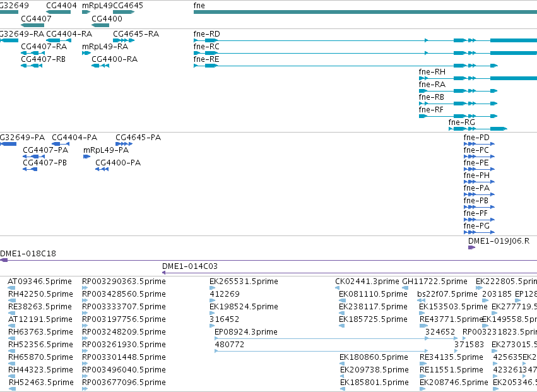Viewport: 537px width, 392px height.
Task: Select the fne-RC transcript label
Action: click(206, 47)
